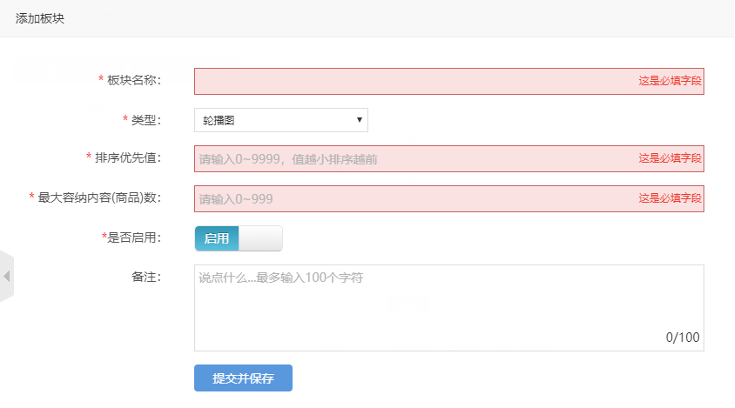Focus the 板块名称 input field
Image resolution: width=735 pixels, height=408 pixels.
(x=449, y=81)
